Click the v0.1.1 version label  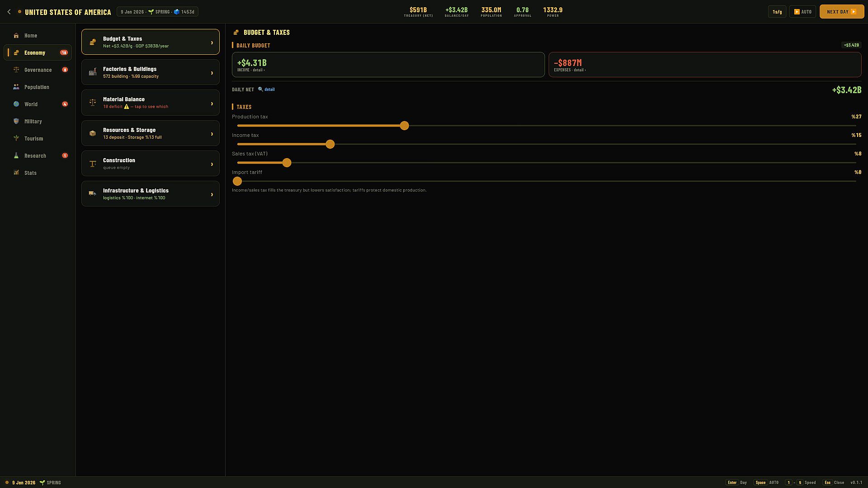(856, 483)
